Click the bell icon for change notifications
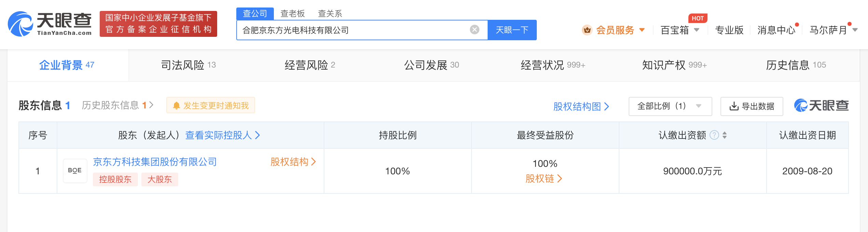This screenshot has width=868, height=232. coord(176,106)
